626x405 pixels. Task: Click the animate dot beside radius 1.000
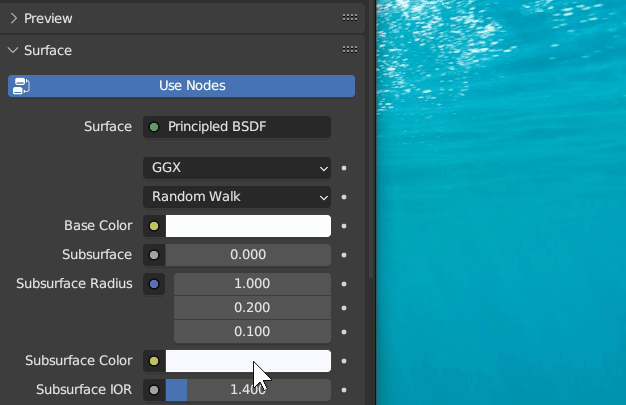(344, 284)
